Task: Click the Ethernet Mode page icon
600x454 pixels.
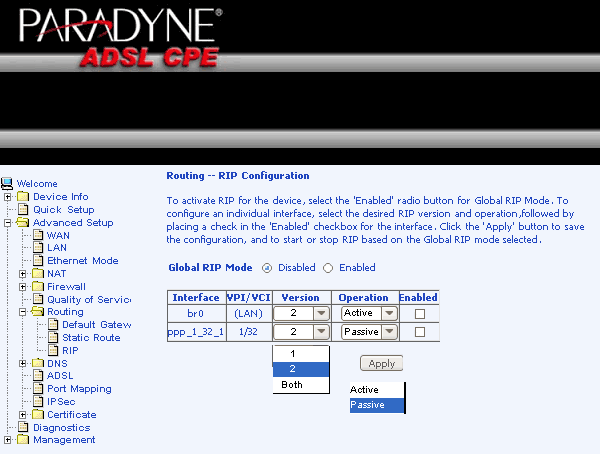Action: pos(38,261)
